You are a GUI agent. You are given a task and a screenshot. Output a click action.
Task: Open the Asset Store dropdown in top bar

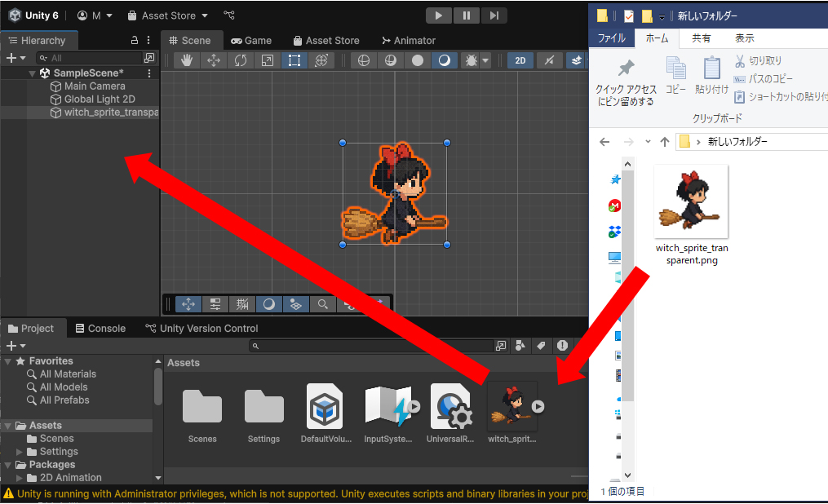(x=168, y=15)
